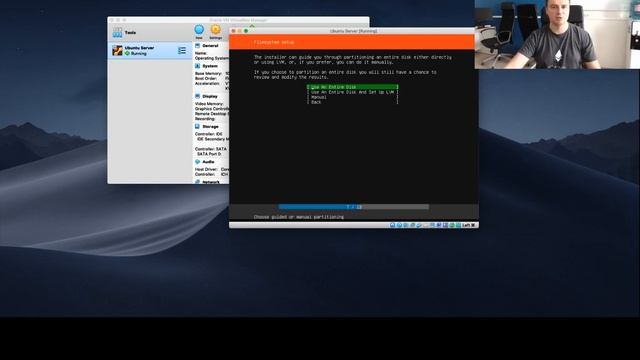
Task: Select Back in the installer menu
Action: [353, 102]
